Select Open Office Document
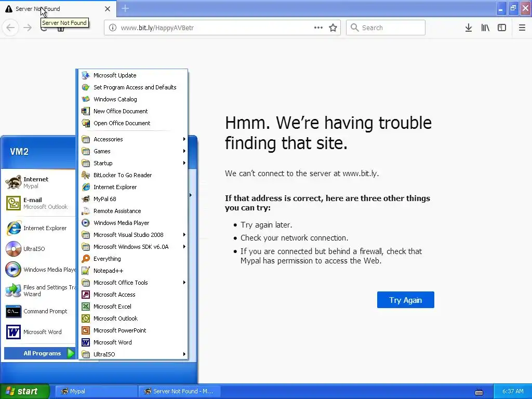Screen dimensions: 532x399 point(133,123)
